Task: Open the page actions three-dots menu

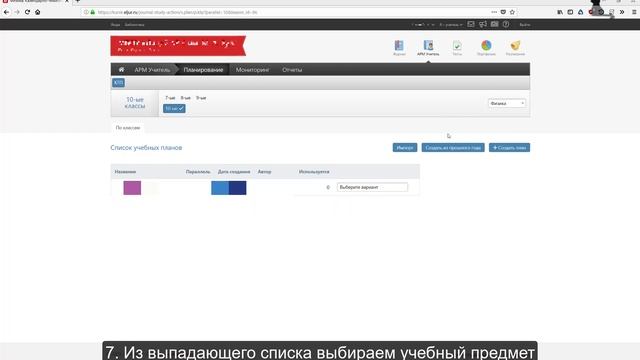Action: click(494, 12)
